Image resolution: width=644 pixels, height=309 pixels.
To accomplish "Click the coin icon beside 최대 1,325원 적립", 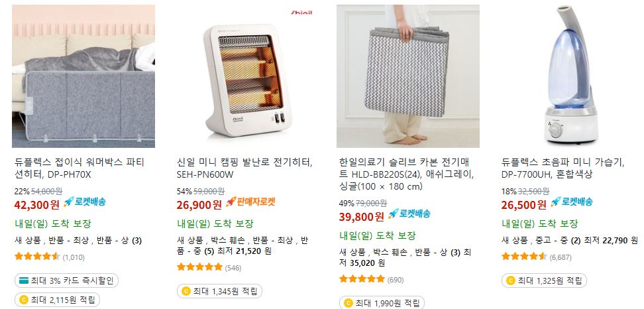I will pyautogui.click(x=511, y=280).
